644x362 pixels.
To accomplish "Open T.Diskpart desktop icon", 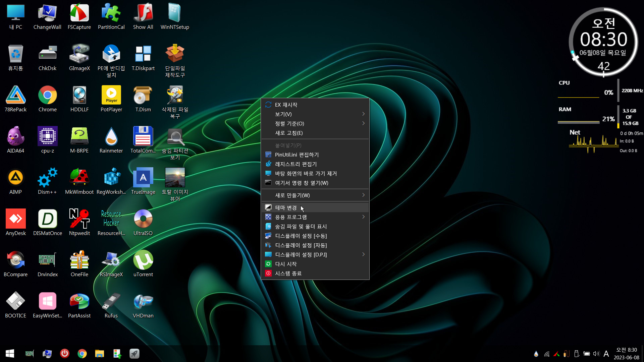I will [x=143, y=58].
